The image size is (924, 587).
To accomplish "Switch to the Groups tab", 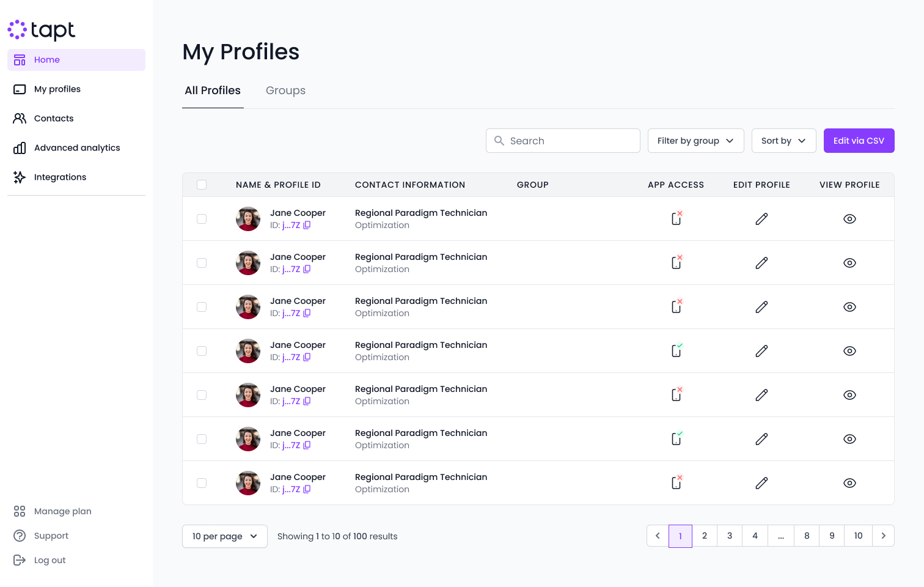I will coord(285,90).
